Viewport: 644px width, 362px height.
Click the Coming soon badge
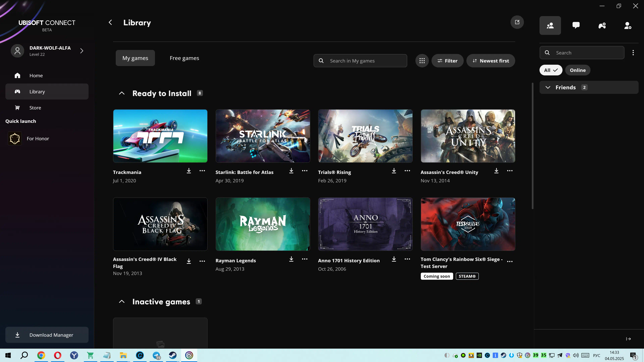437,276
